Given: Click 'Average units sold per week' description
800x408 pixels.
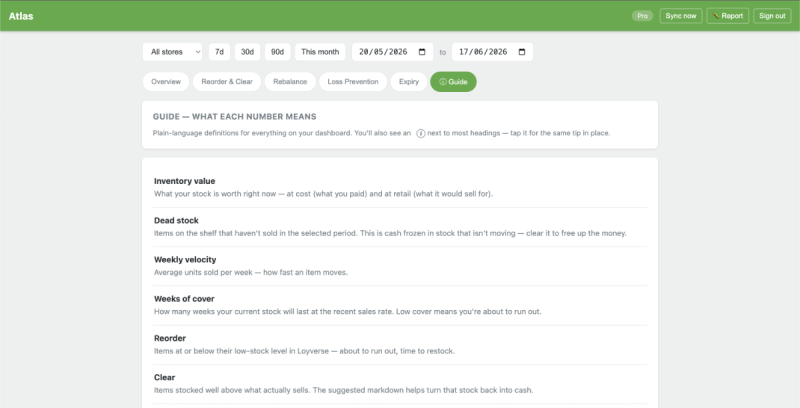Looking at the screenshot, I should coord(251,272).
